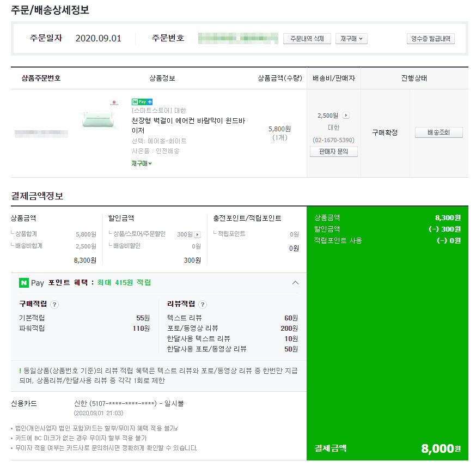Select the 구매확정 status text
The image size is (476, 467).
point(385,133)
